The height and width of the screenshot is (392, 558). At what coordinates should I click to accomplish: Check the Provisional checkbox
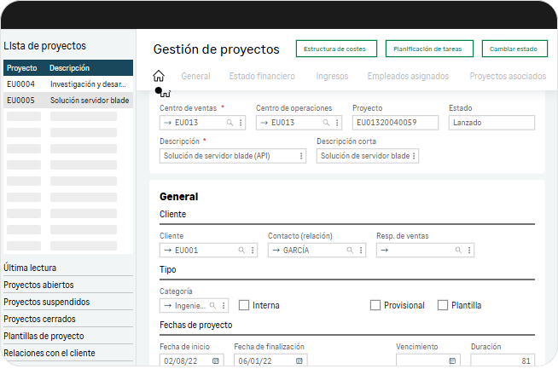[x=375, y=305]
